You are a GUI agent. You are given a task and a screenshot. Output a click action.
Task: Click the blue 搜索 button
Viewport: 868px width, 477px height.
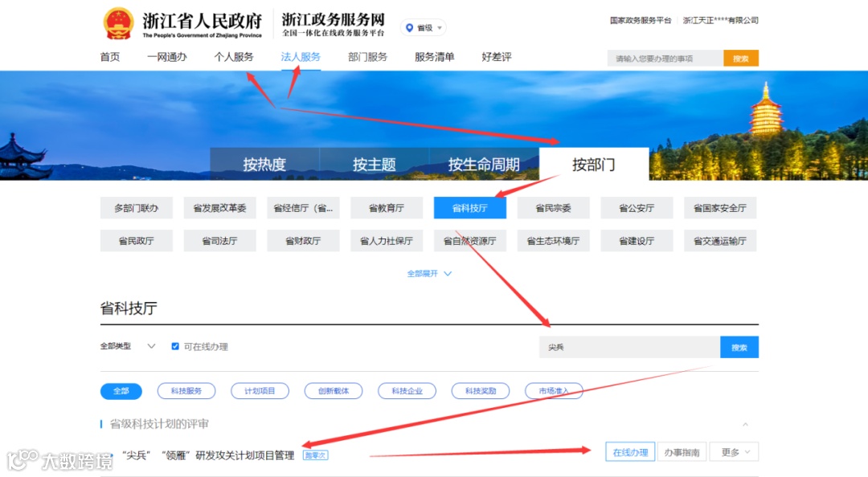(x=739, y=347)
